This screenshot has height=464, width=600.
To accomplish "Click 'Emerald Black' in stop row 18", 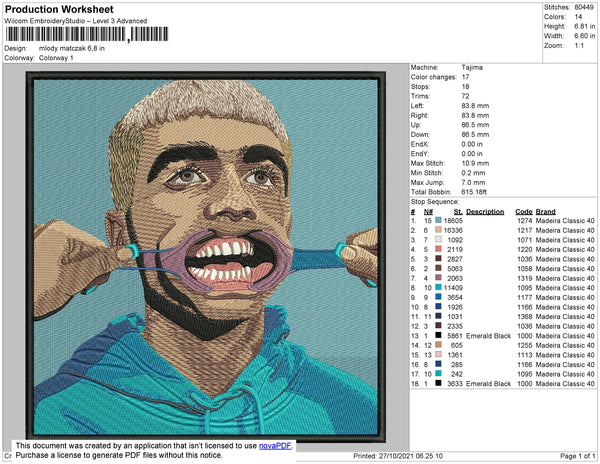I will (x=489, y=383).
